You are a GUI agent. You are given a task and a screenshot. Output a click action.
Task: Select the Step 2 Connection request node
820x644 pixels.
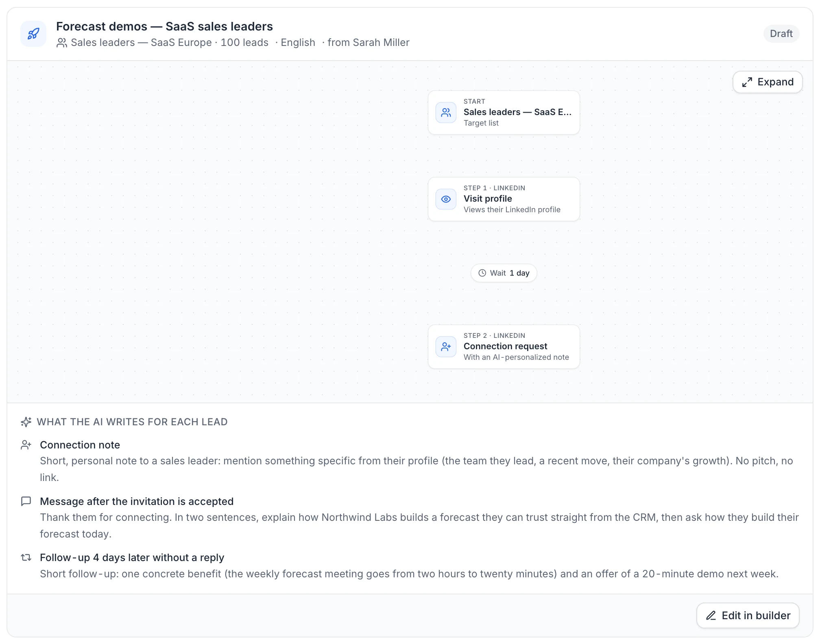pos(504,347)
